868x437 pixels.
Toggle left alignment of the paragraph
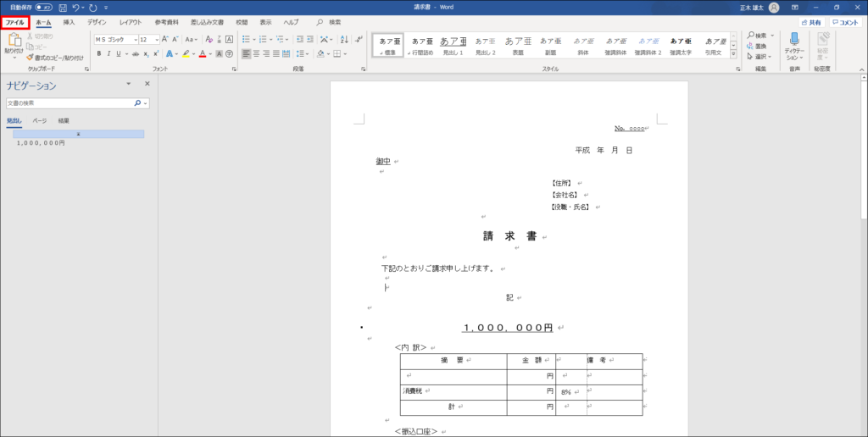pyautogui.click(x=247, y=53)
